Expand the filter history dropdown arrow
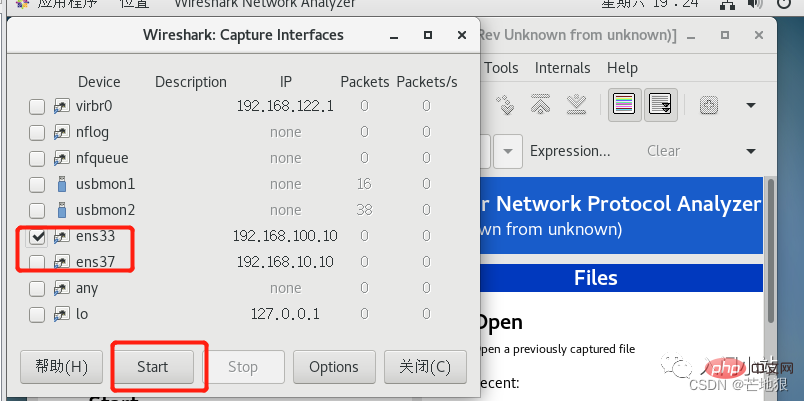 click(x=508, y=151)
